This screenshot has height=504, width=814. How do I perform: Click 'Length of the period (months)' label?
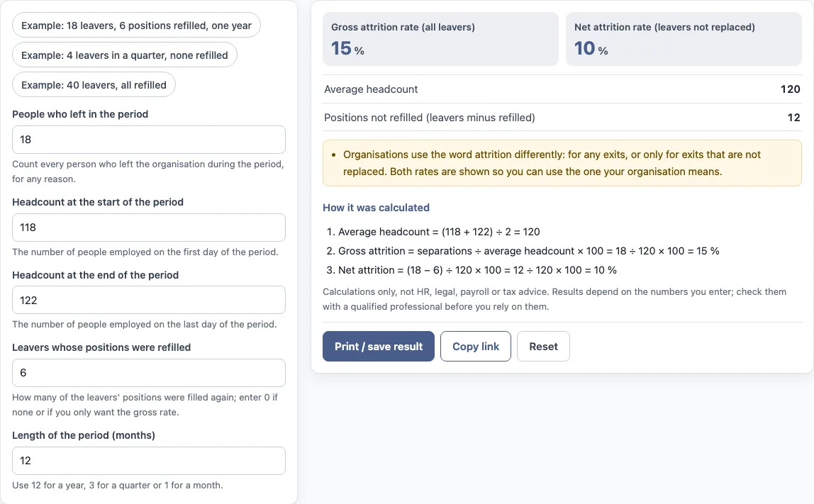[84, 435]
